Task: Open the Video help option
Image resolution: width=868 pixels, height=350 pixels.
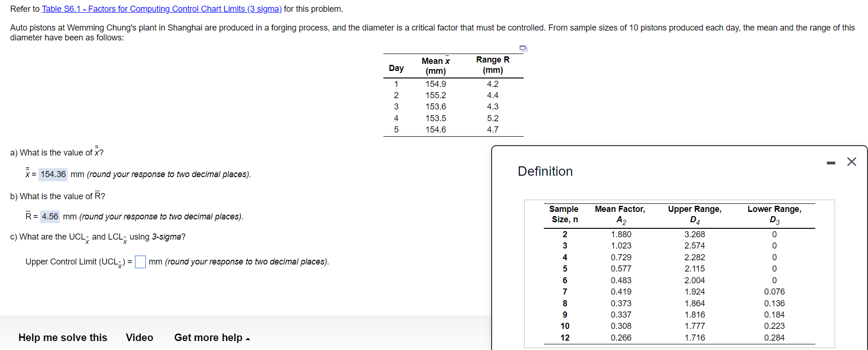Action: click(139, 337)
